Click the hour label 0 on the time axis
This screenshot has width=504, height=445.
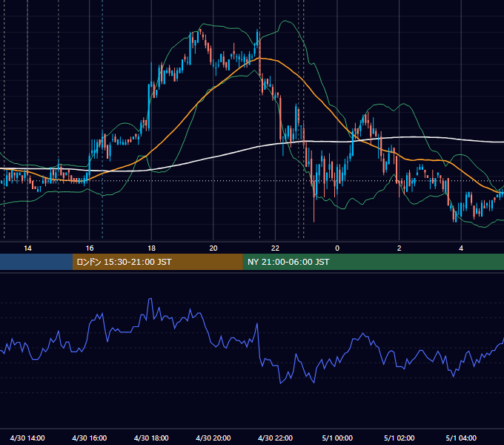(x=337, y=248)
